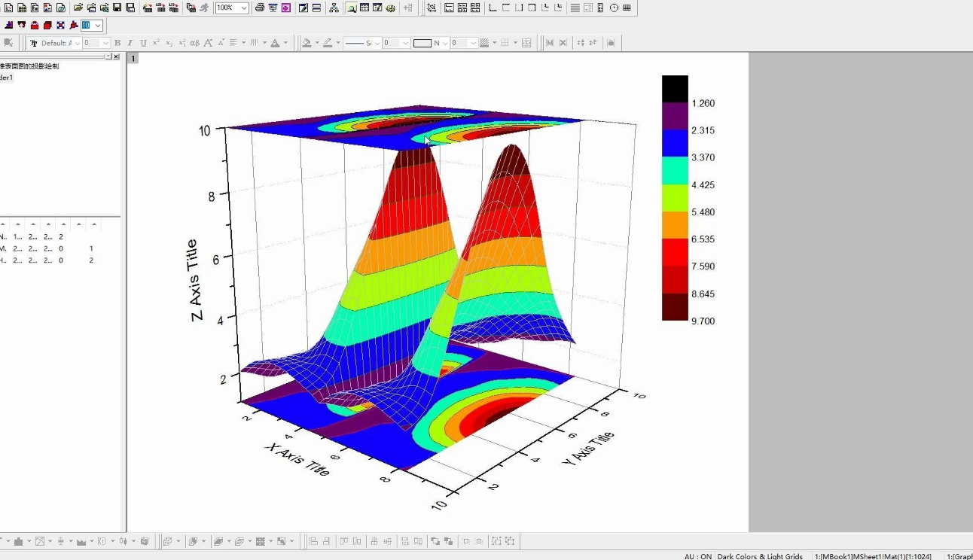Click the date and time stamp icon
The image size is (973, 560).
(614, 8)
